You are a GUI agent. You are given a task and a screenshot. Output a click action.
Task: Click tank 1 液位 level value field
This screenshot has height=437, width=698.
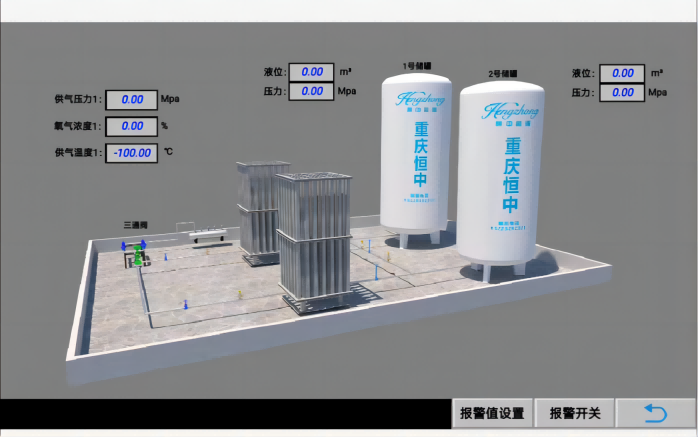pos(311,72)
